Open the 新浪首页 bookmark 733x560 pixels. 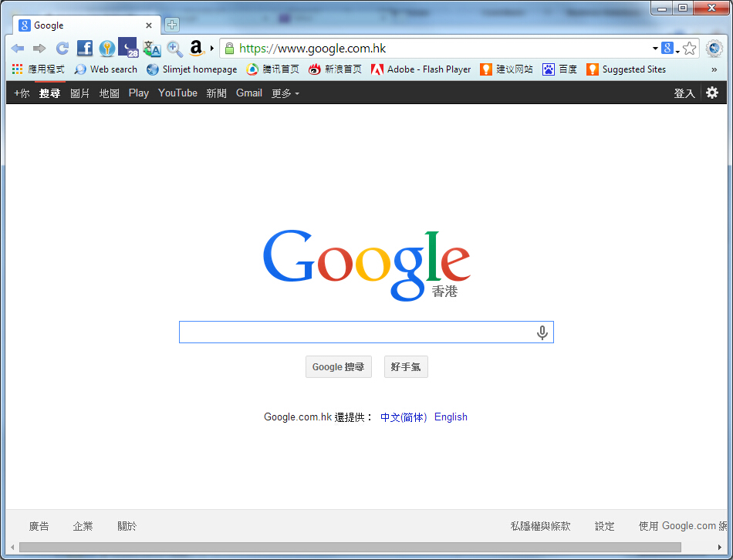point(335,69)
